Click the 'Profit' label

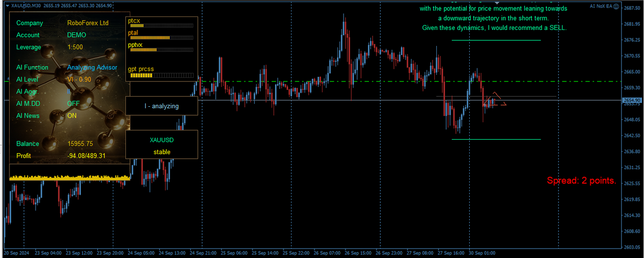point(23,156)
